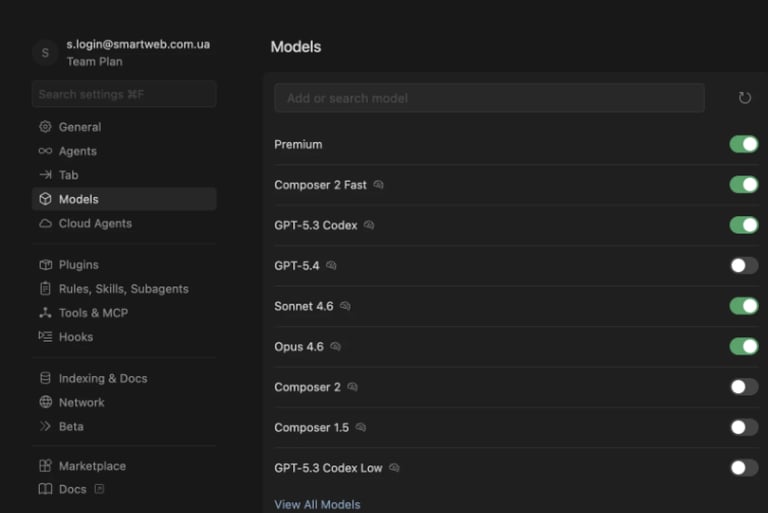Click the Composer 2 Fast model name

click(x=320, y=185)
